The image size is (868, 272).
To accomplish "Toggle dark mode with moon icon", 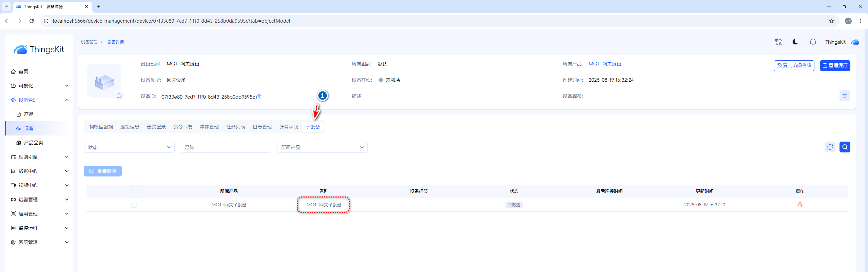I will 795,42.
